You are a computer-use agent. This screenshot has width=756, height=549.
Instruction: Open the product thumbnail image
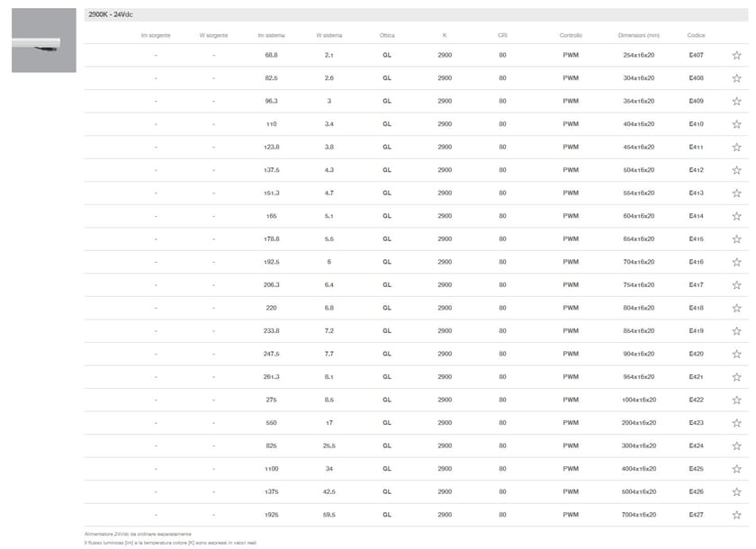(x=43, y=40)
